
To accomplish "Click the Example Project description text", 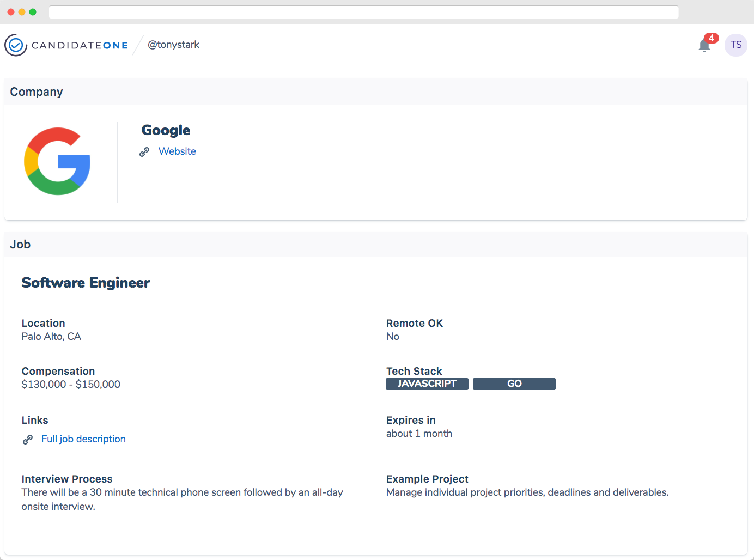I will [527, 492].
